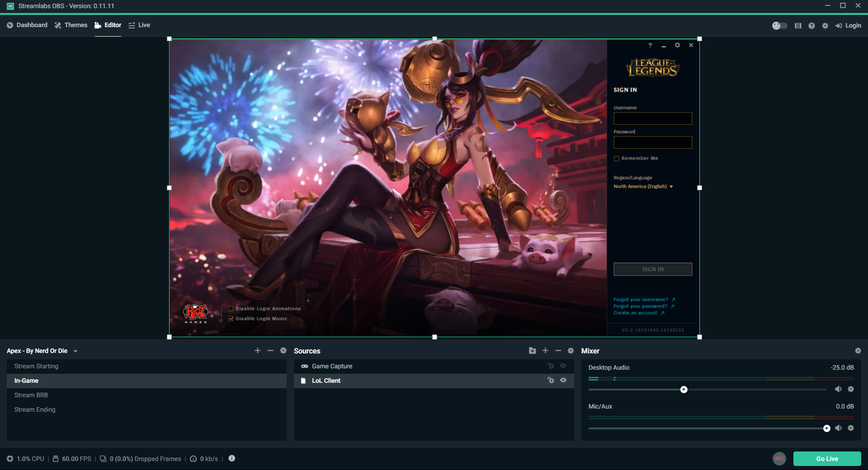This screenshot has width=868, height=470.
Task: Click the CPU usage icon in status bar
Action: coord(10,459)
